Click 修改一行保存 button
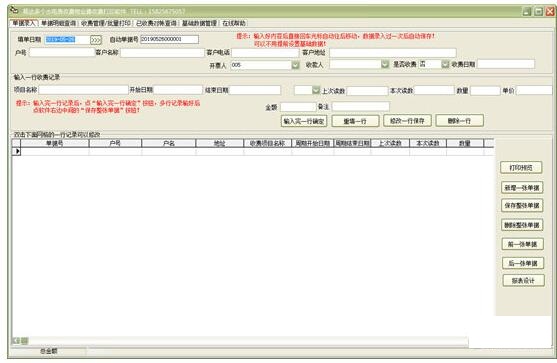The height and width of the screenshot is (363, 557). coord(407,121)
